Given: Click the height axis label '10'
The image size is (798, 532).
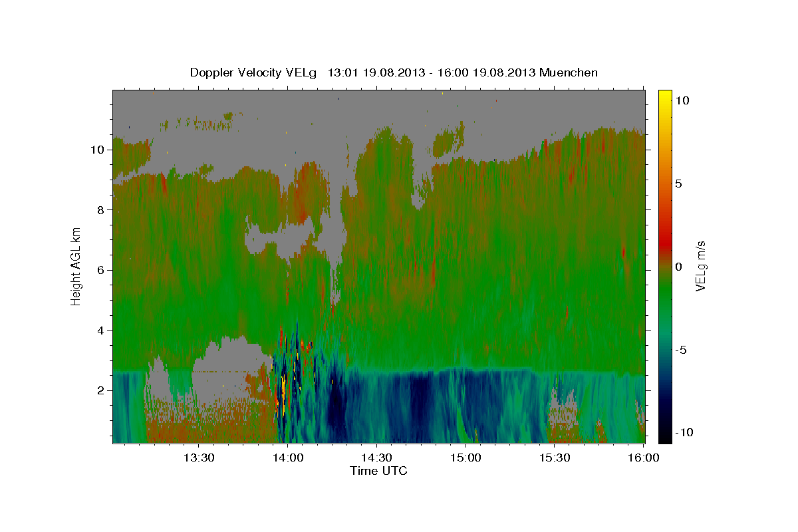Looking at the screenshot, I should point(98,150).
